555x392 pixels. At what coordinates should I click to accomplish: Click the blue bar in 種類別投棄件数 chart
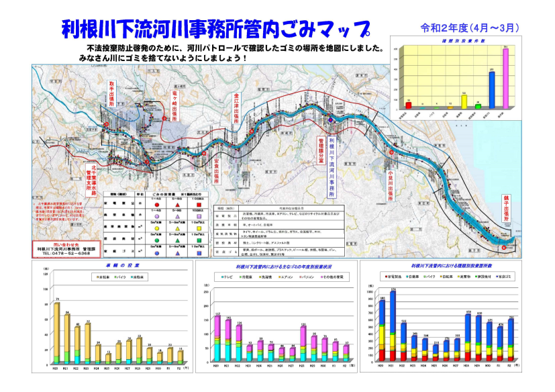[492, 91]
